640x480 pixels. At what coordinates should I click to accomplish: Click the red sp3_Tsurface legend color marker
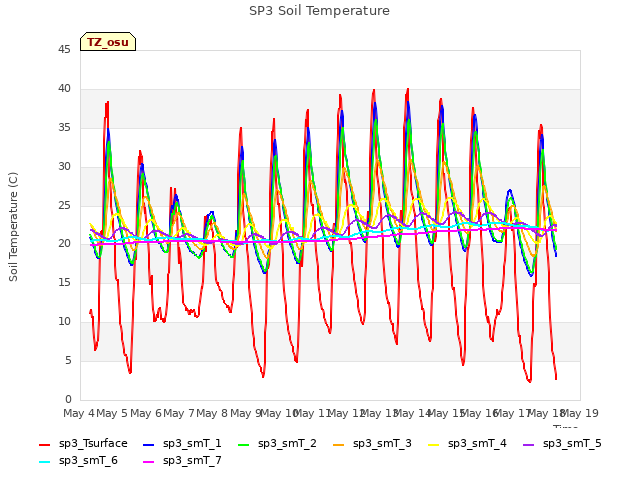(44, 444)
